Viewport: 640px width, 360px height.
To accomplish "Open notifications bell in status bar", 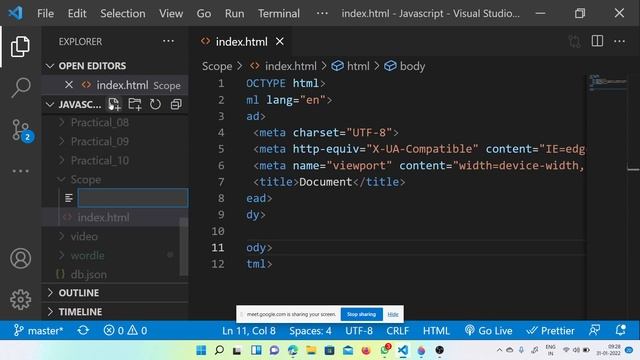I will pyautogui.click(x=620, y=330).
